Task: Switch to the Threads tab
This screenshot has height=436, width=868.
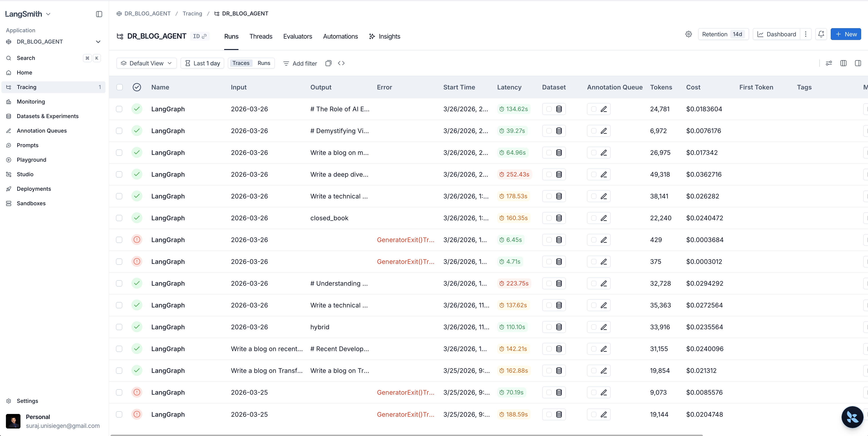Action: point(261,36)
